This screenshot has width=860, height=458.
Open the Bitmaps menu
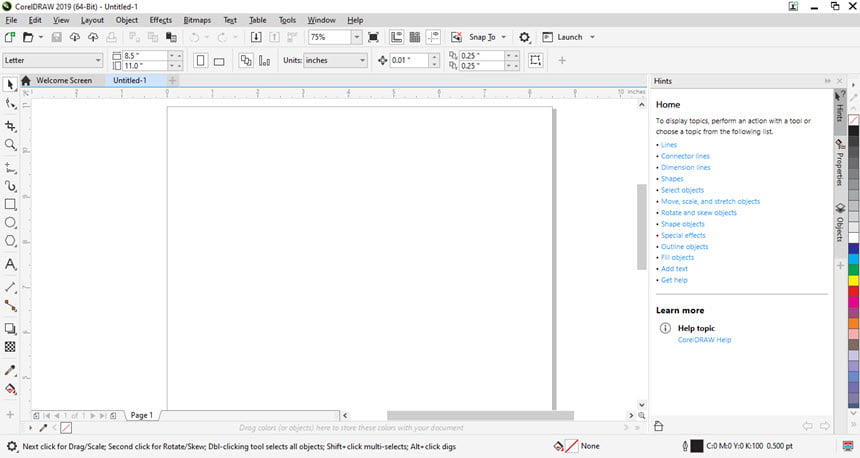197,20
